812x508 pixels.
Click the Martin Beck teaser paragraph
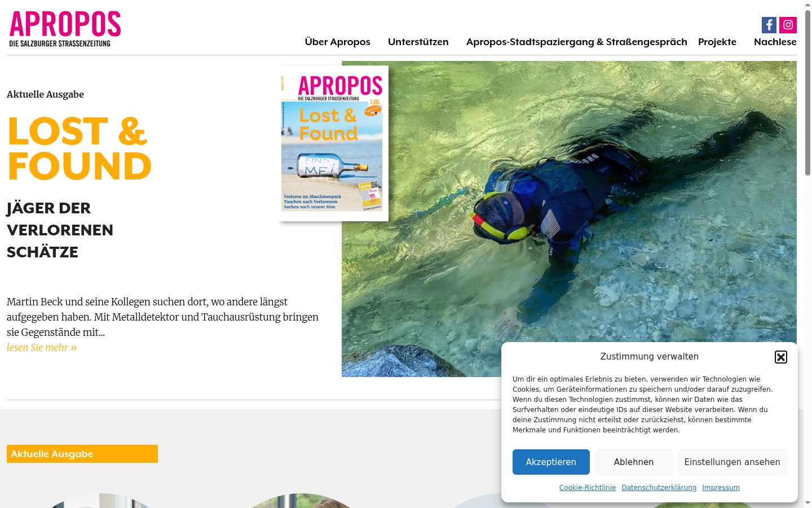[163, 317]
